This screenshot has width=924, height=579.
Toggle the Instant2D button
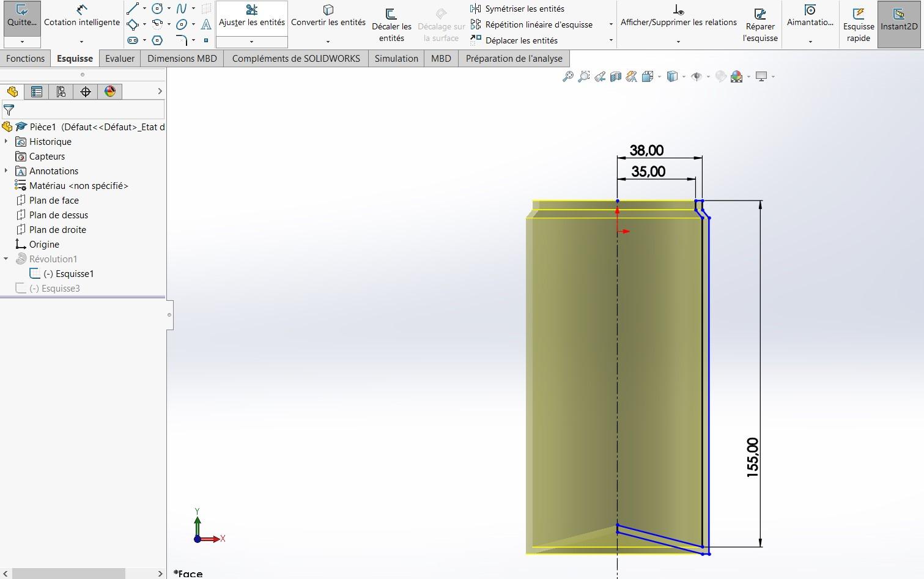(x=899, y=24)
